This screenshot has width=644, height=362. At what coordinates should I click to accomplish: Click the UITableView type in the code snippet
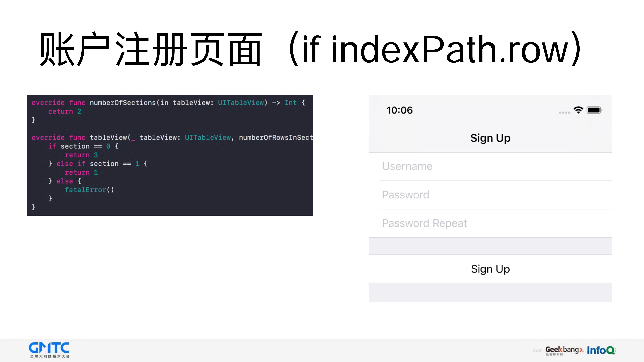coord(241,102)
